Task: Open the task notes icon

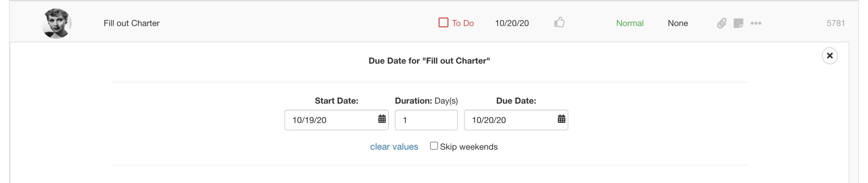Action: coord(738,23)
